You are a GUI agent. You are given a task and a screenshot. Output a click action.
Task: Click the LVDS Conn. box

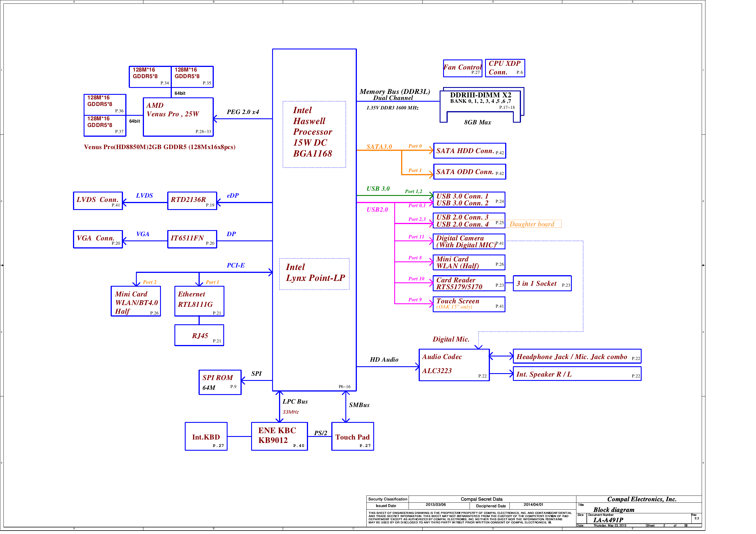pyautogui.click(x=98, y=201)
